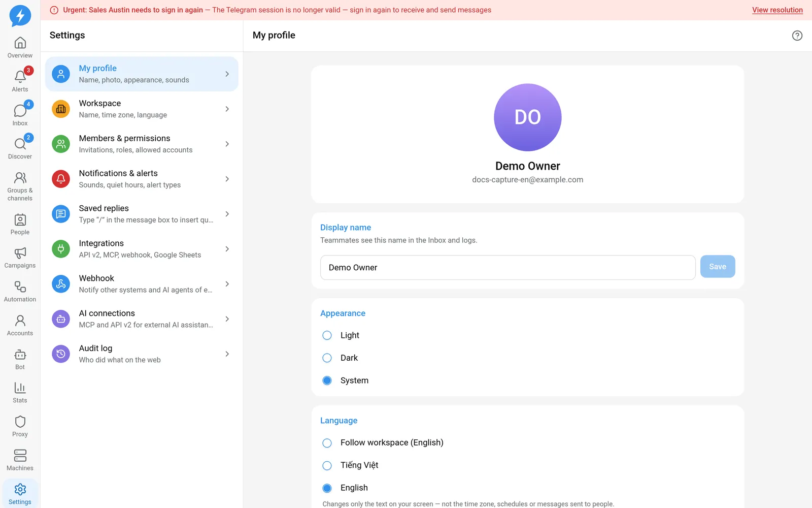Screen dimensions: 812x508
Task: Go to Groups & channels icon
Action: [20, 178]
